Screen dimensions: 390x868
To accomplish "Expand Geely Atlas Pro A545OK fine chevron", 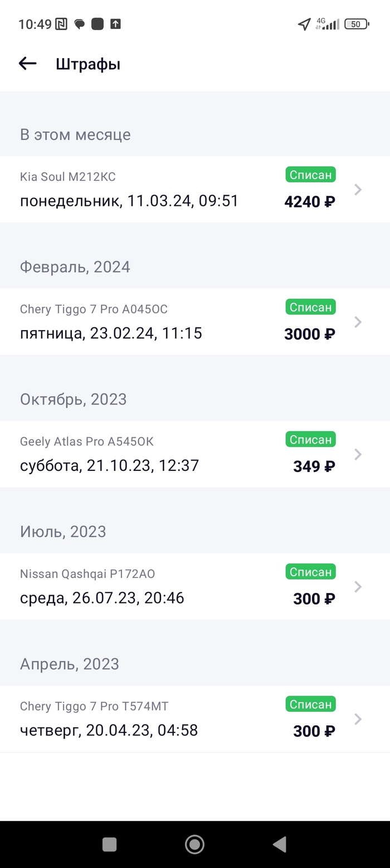I will (x=358, y=454).
